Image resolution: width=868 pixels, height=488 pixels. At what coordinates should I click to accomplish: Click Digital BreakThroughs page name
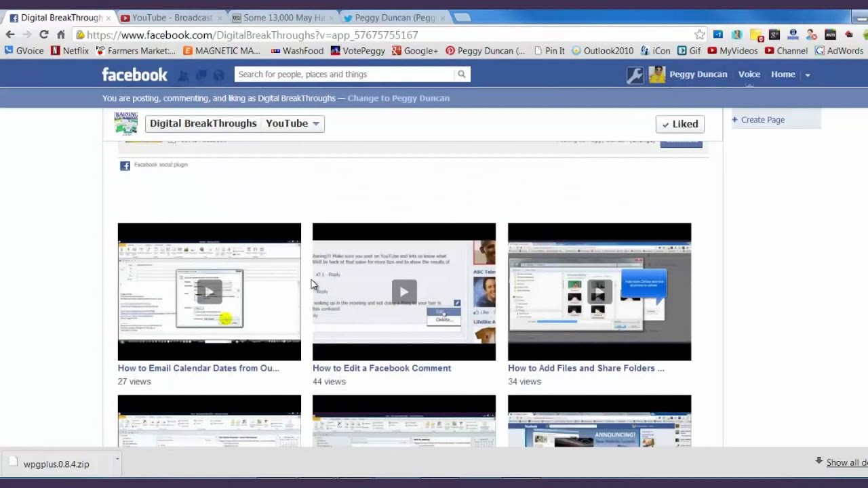coord(203,123)
